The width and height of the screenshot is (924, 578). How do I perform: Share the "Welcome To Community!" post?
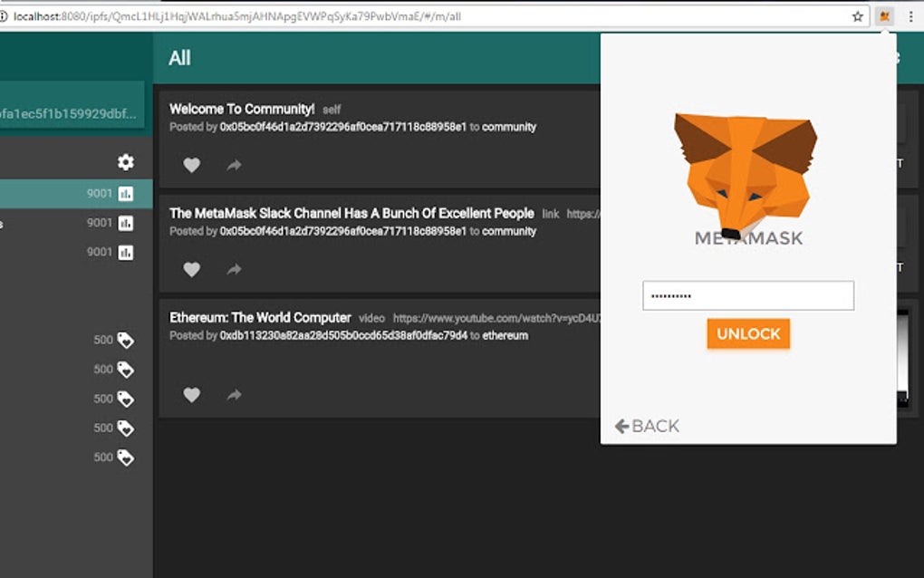(234, 165)
